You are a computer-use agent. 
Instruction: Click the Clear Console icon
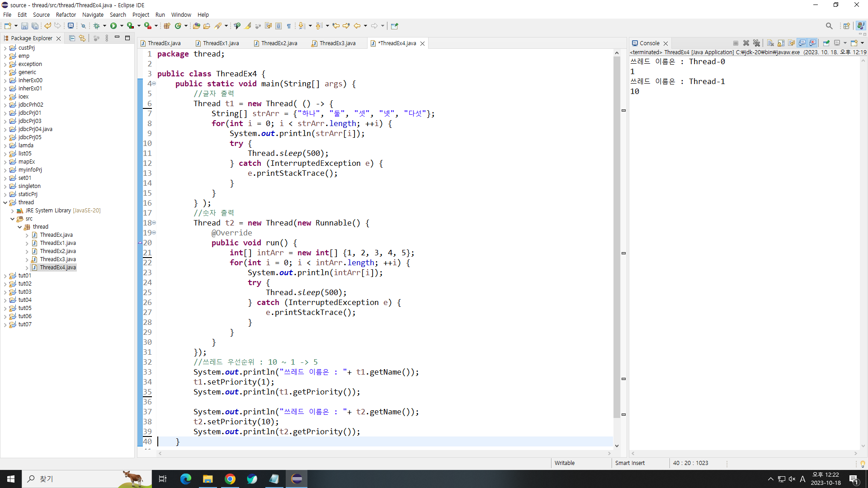(x=770, y=43)
